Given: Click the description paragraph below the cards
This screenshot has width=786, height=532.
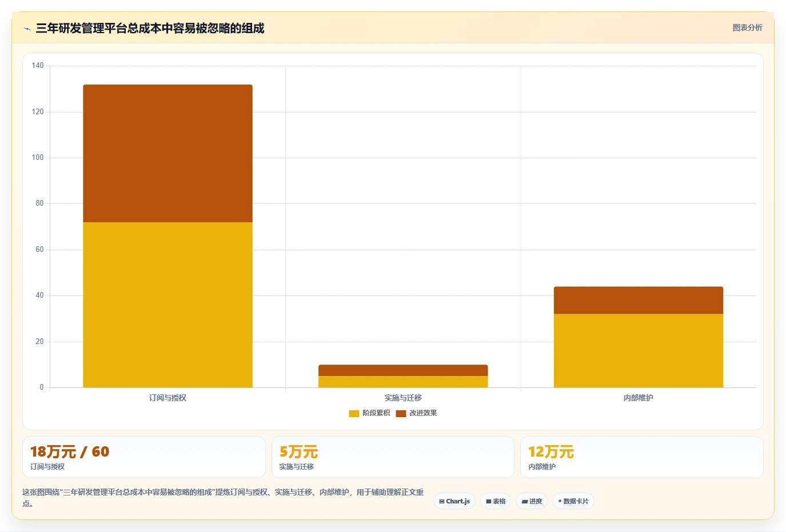Looking at the screenshot, I should (223, 498).
